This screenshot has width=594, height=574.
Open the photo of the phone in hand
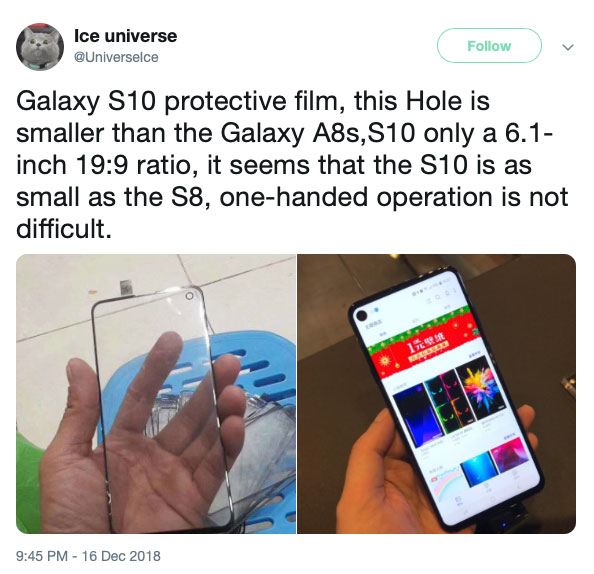436,394
